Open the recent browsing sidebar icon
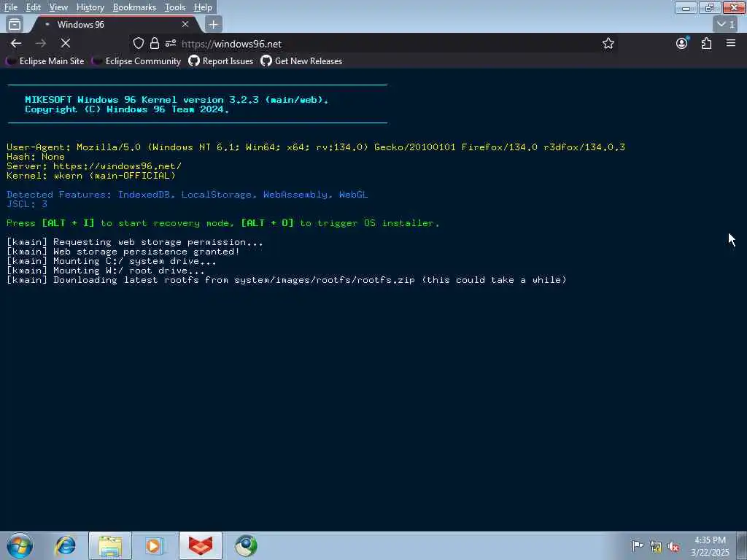Image resolution: width=747 pixels, height=560 pixels. [15, 24]
